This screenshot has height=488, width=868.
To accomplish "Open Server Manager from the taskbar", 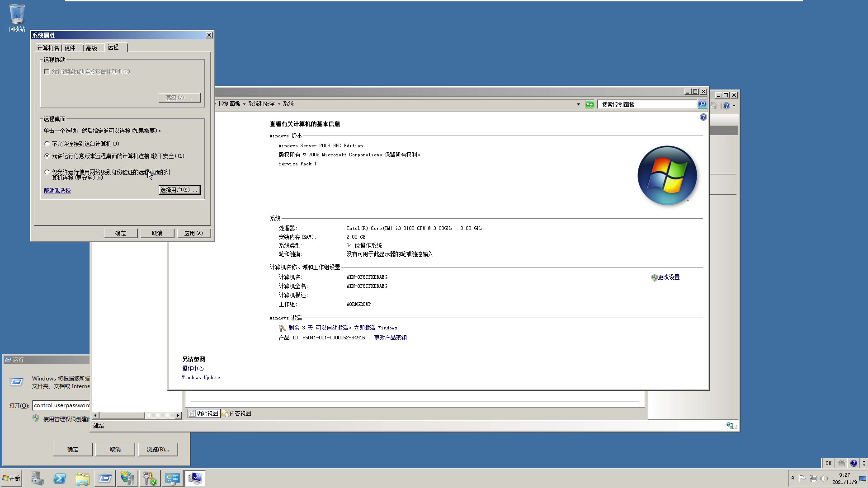I will tap(37, 478).
